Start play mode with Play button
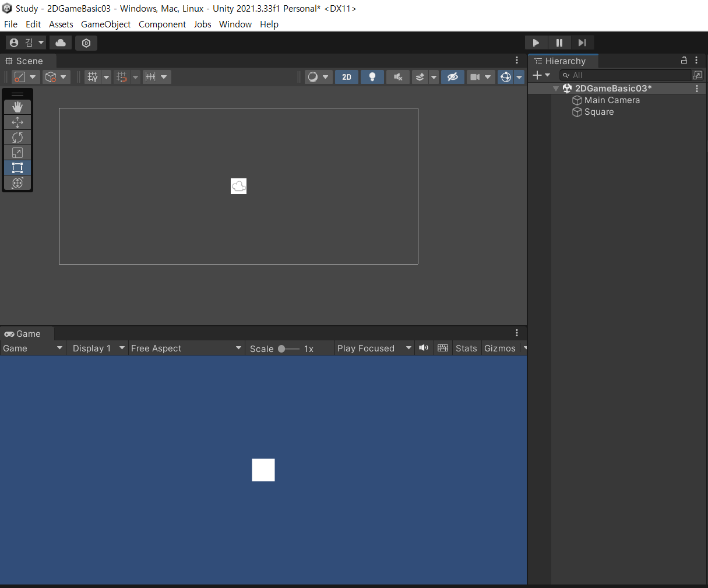 tap(536, 43)
